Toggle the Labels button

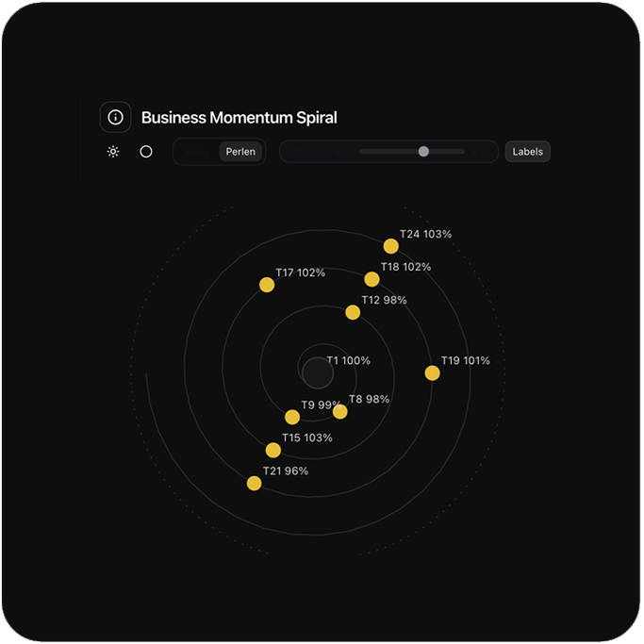527,152
